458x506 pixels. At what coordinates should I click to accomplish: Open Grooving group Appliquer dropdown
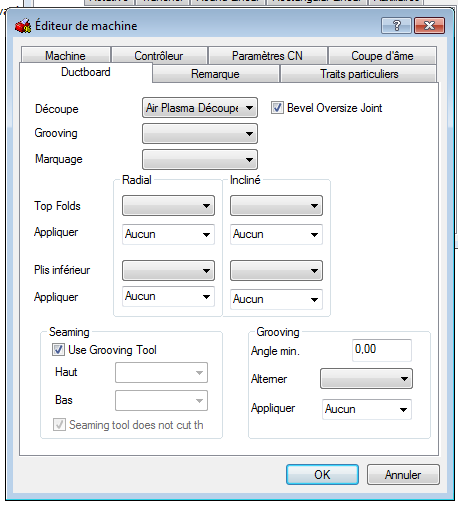coord(367,409)
